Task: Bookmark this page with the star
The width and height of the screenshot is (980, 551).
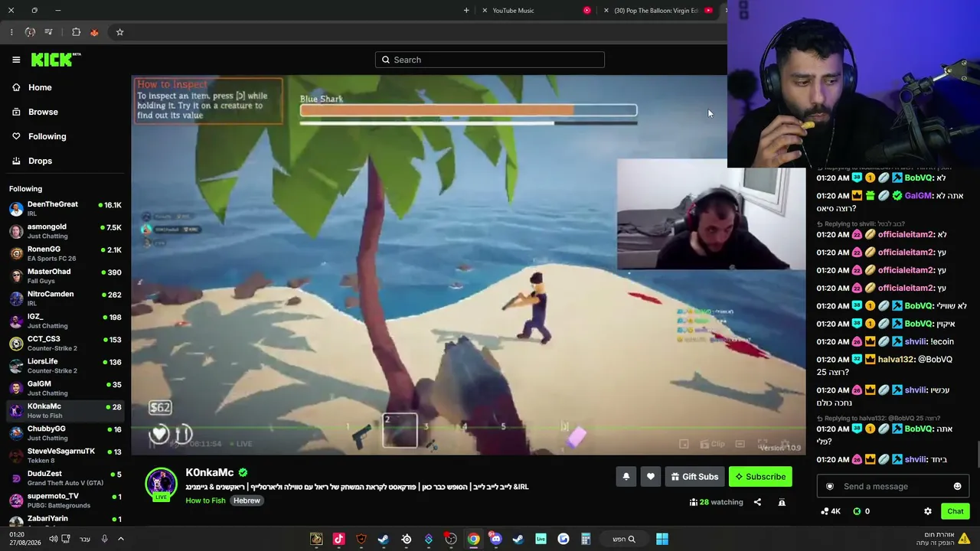Action: [119, 32]
